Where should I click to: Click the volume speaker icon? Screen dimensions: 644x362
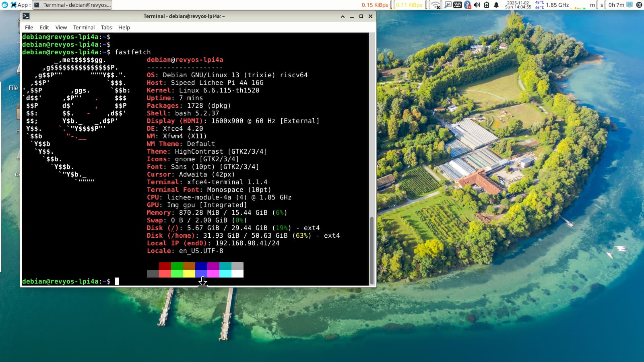[x=477, y=5]
